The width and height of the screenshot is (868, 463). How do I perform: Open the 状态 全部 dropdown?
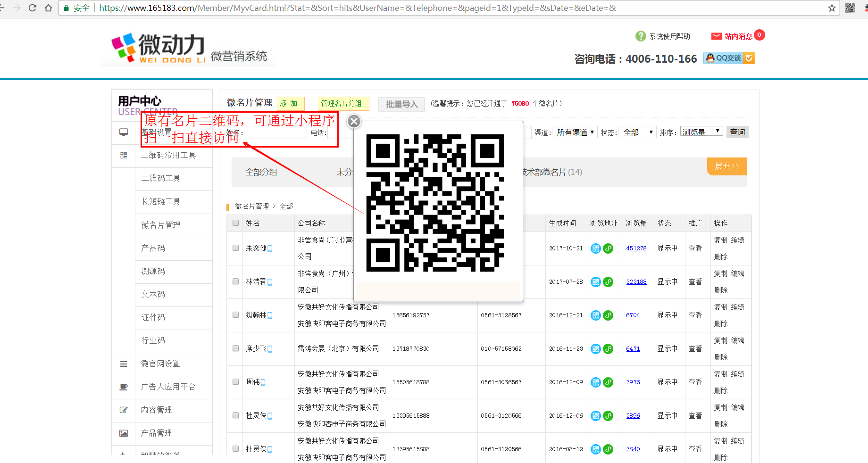[x=637, y=132]
